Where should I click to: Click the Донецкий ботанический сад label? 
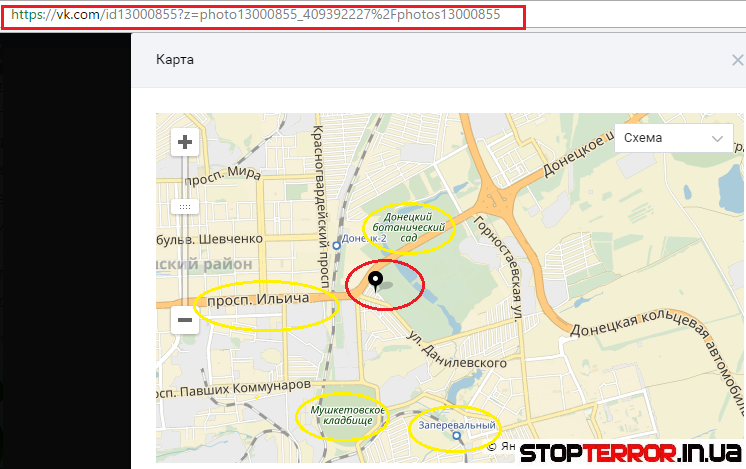pyautogui.click(x=407, y=227)
